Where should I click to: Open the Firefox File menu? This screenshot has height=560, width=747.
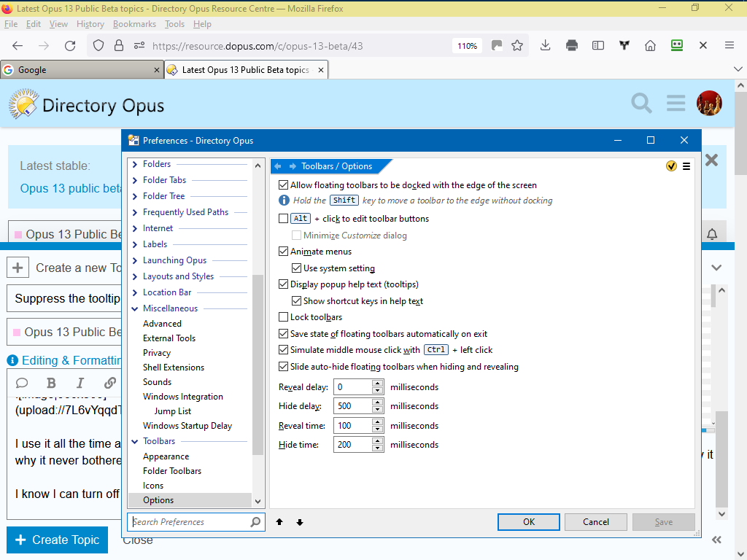[10, 24]
